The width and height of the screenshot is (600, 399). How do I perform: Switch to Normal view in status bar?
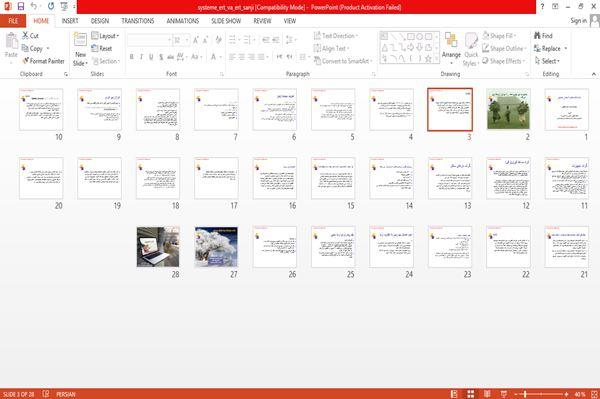pos(454,394)
